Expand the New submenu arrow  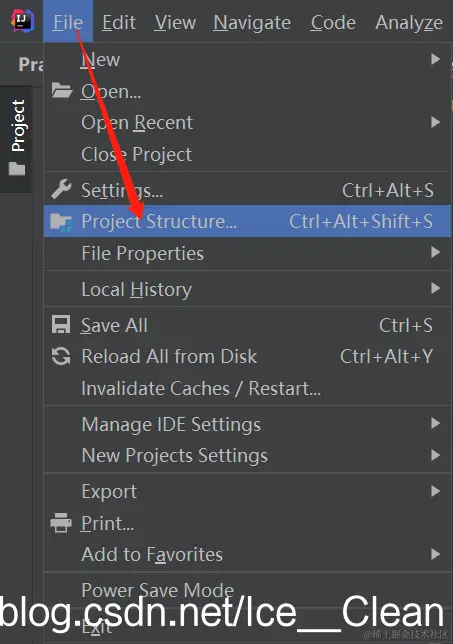coord(435,59)
